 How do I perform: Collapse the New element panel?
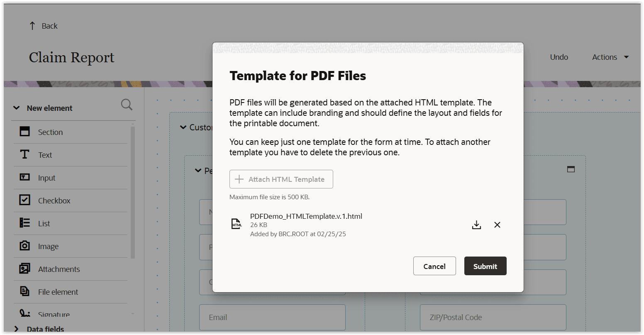point(17,108)
